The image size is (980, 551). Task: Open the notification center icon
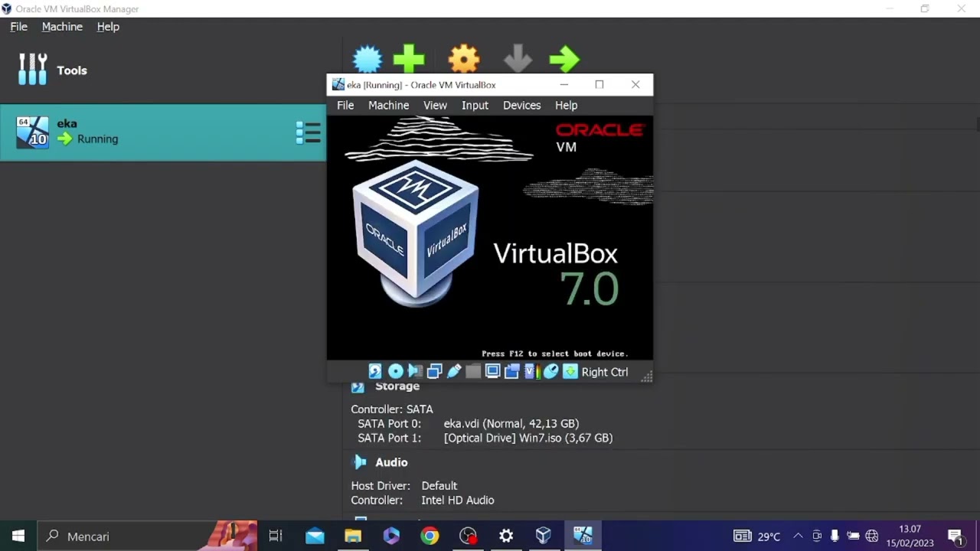955,536
